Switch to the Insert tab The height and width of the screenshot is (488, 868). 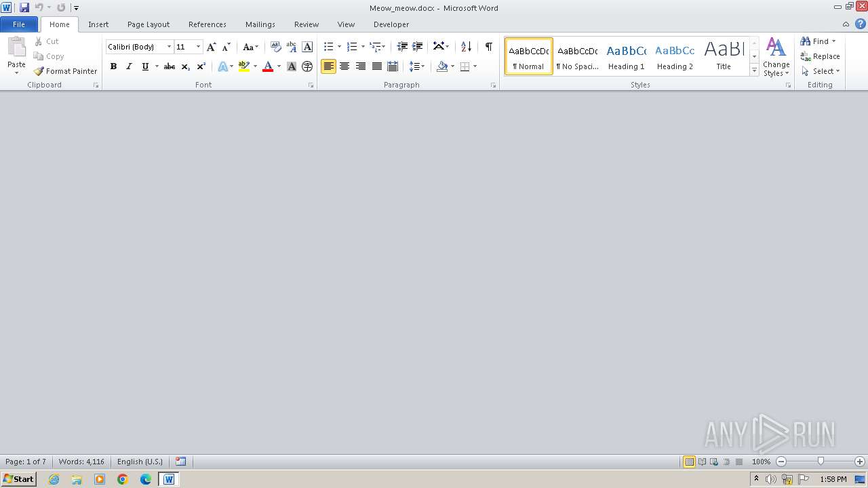pos(98,24)
